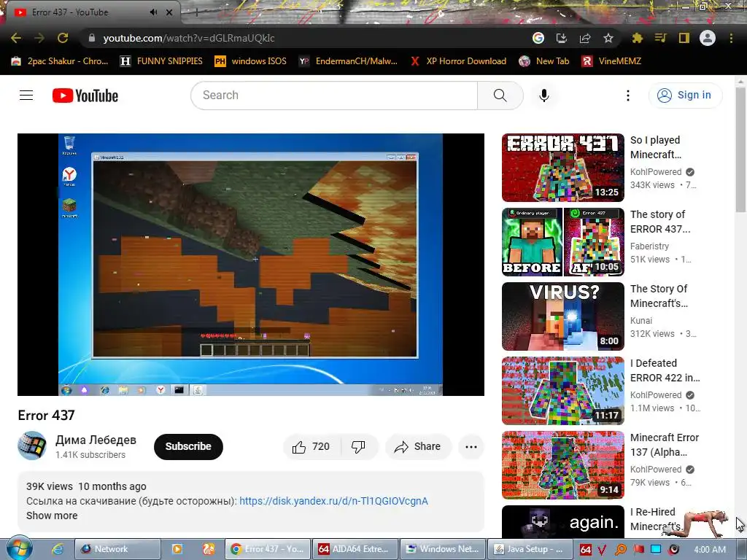Open the Faberistry channel name
The image size is (747, 560).
(649, 246)
